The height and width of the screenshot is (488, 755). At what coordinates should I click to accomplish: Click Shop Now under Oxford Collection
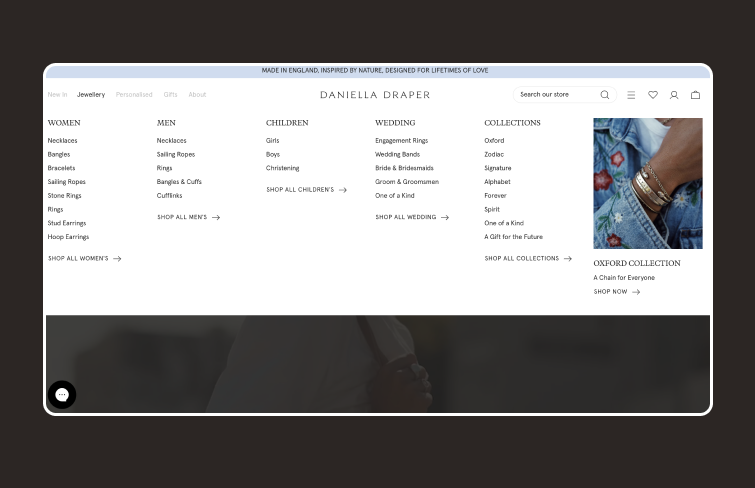click(617, 292)
